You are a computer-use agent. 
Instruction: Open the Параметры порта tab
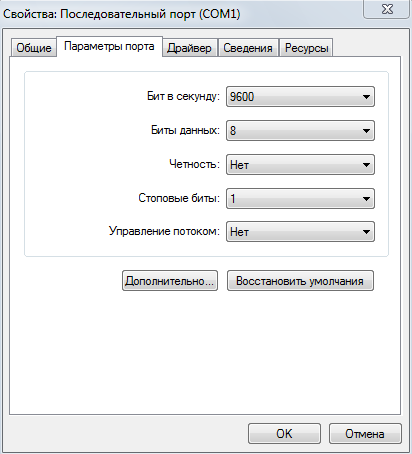click(109, 46)
